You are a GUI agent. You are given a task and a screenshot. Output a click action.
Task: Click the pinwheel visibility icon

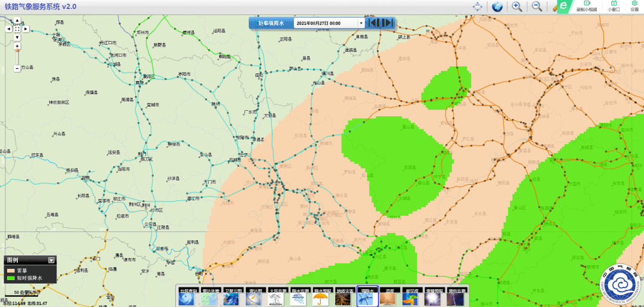tap(411, 298)
